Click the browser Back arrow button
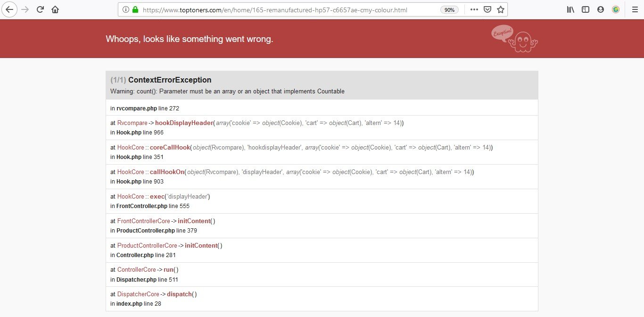The height and width of the screenshot is (317, 644). click(8, 9)
